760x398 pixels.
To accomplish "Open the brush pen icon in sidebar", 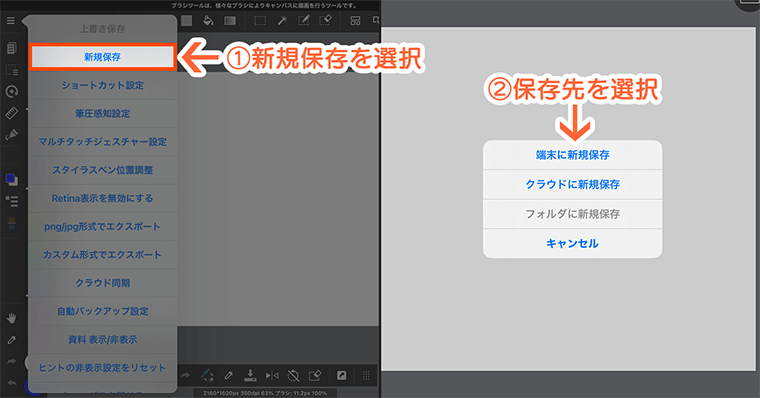I will pyautogui.click(x=12, y=134).
